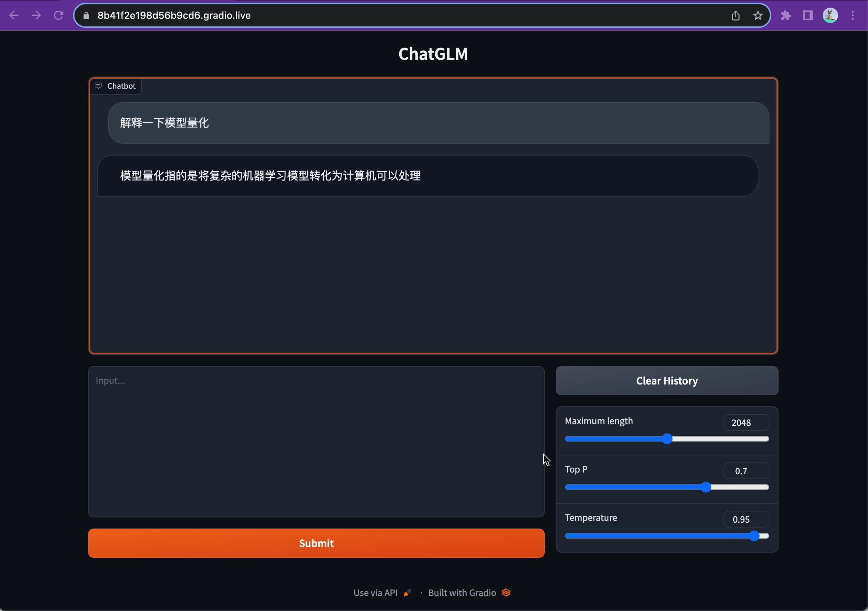The image size is (868, 611).
Task: Click the browser forward arrow
Action: [36, 16]
